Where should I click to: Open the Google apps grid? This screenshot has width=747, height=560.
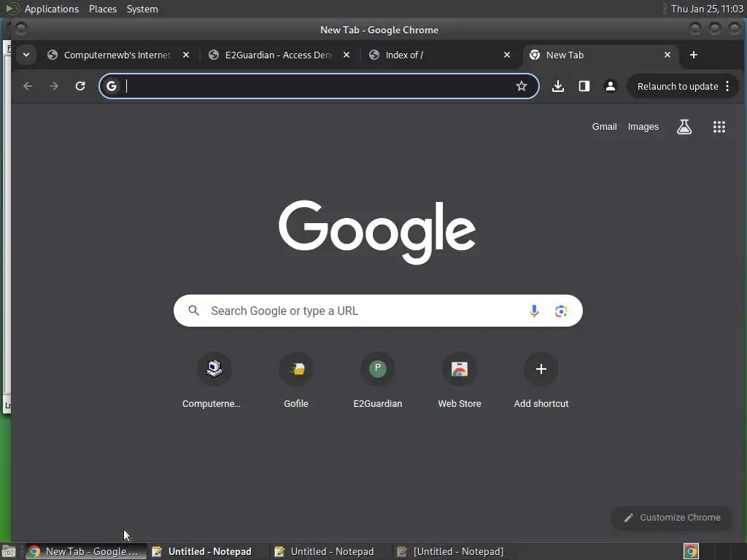(719, 127)
